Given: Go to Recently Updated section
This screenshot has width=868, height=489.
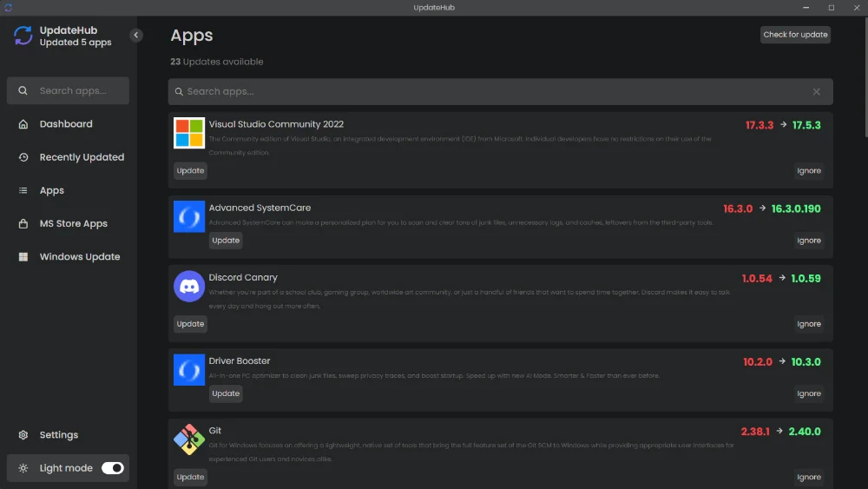Looking at the screenshot, I should pos(81,157).
